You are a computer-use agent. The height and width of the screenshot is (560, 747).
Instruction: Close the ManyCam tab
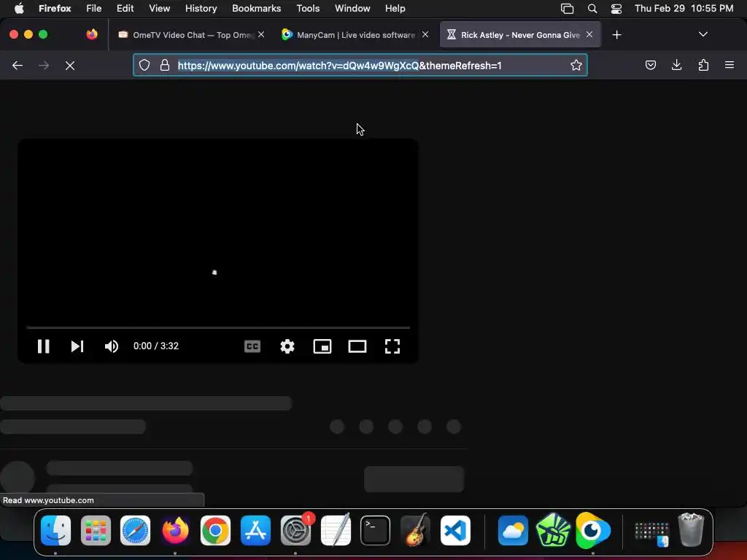pos(425,34)
